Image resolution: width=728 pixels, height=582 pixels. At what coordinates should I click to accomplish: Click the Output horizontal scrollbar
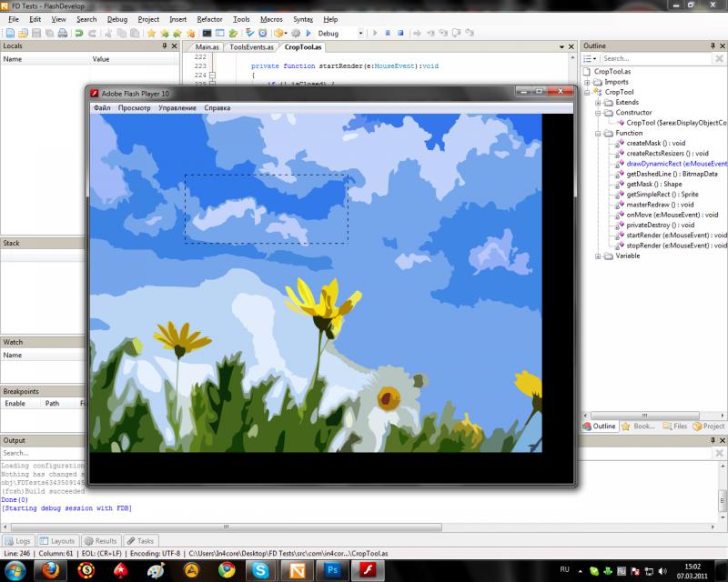(226, 527)
